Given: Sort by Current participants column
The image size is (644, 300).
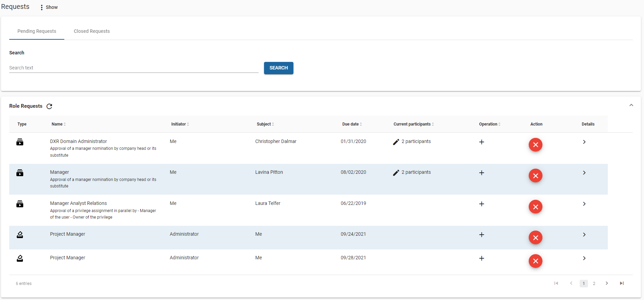Looking at the screenshot, I should 413,124.
